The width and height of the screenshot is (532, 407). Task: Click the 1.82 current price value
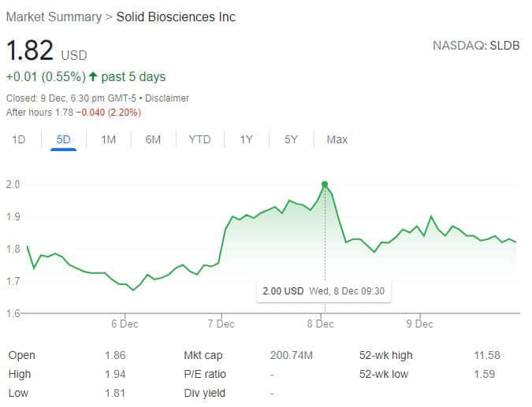[x=30, y=50]
